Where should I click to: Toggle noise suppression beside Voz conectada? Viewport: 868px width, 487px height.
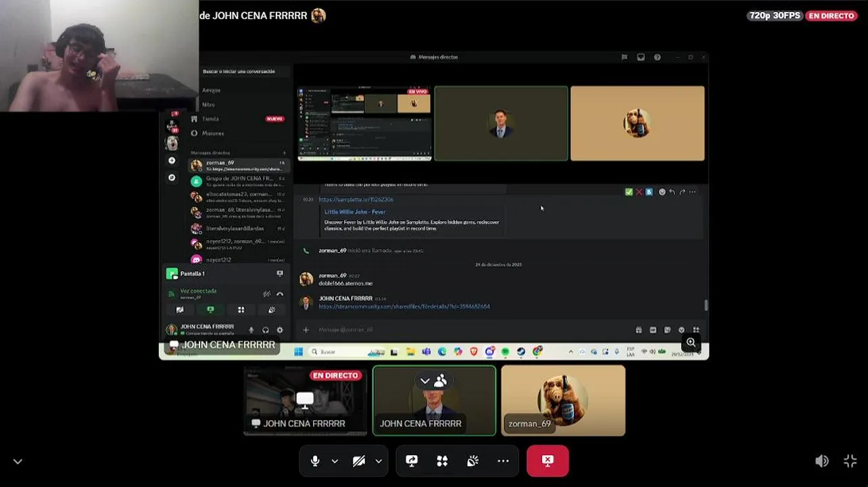tap(267, 294)
